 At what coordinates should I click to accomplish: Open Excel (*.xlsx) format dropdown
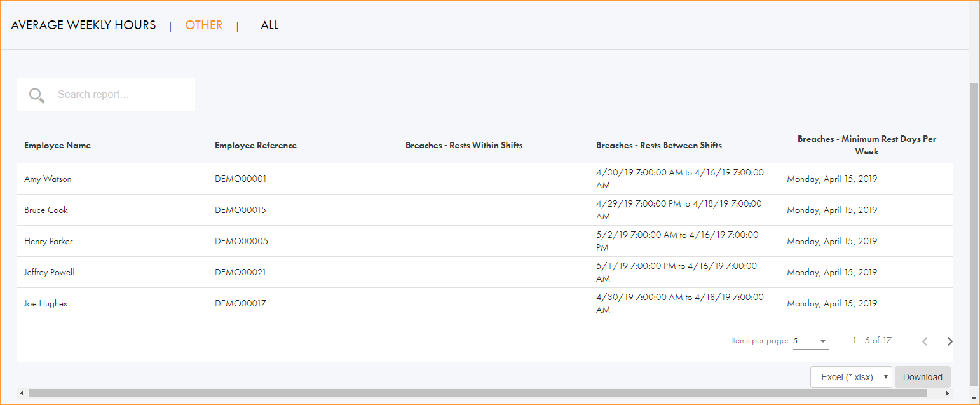tap(851, 377)
